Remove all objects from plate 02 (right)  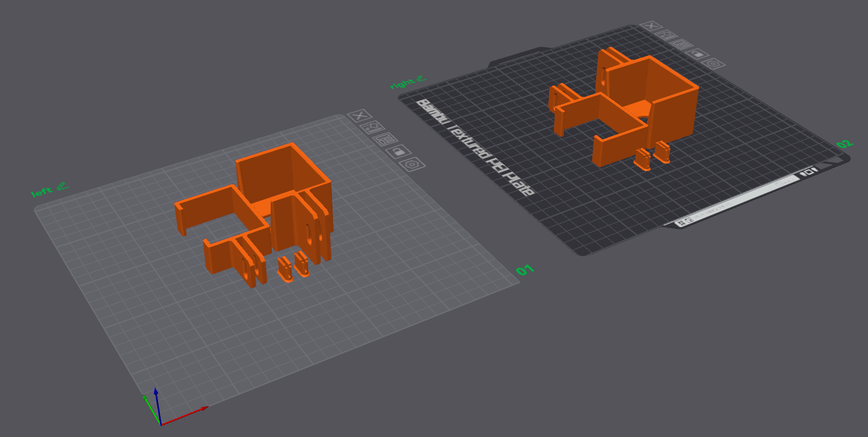651,26
